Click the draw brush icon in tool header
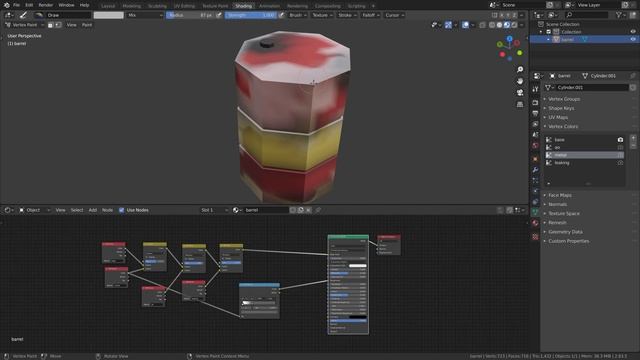640x360 pixels. pos(23,15)
